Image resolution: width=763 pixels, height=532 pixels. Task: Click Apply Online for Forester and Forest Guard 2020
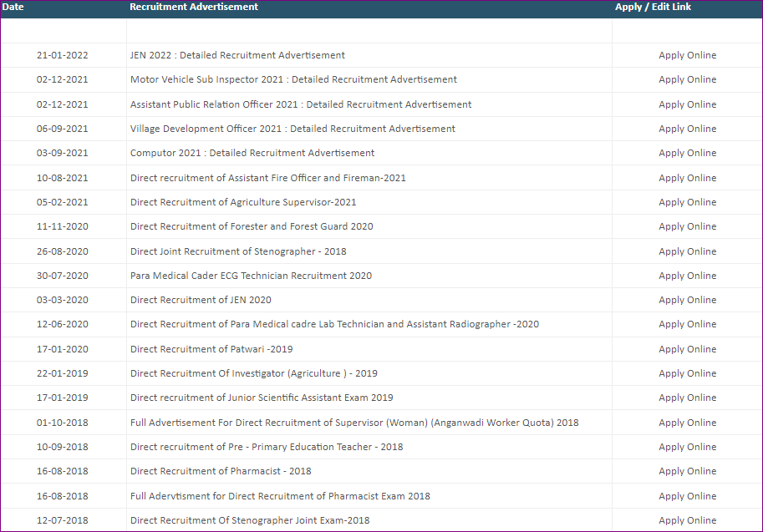(x=687, y=226)
